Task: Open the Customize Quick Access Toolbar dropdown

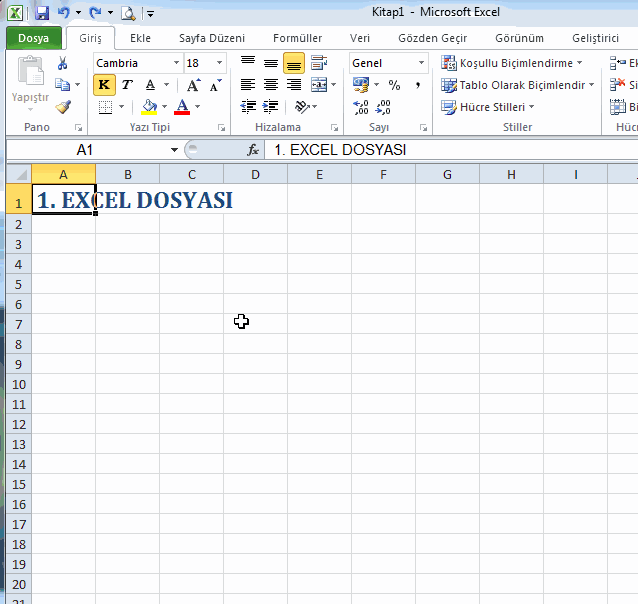Action: [151, 14]
